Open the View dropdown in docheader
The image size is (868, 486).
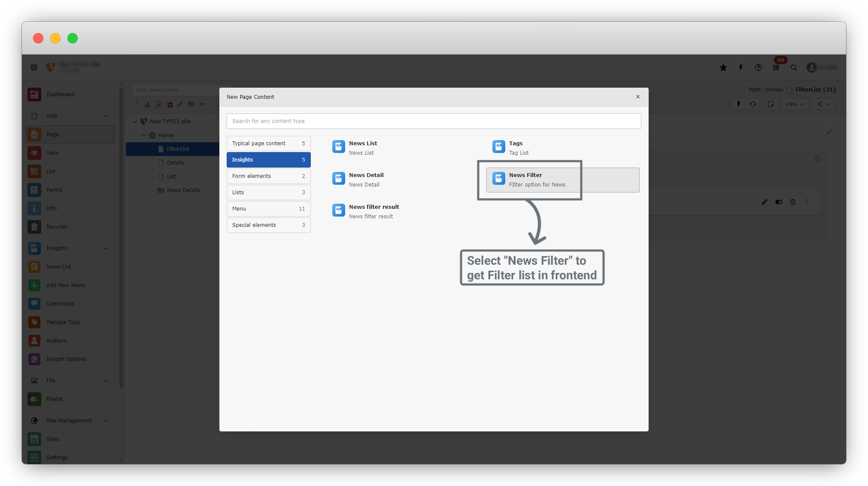click(x=795, y=104)
